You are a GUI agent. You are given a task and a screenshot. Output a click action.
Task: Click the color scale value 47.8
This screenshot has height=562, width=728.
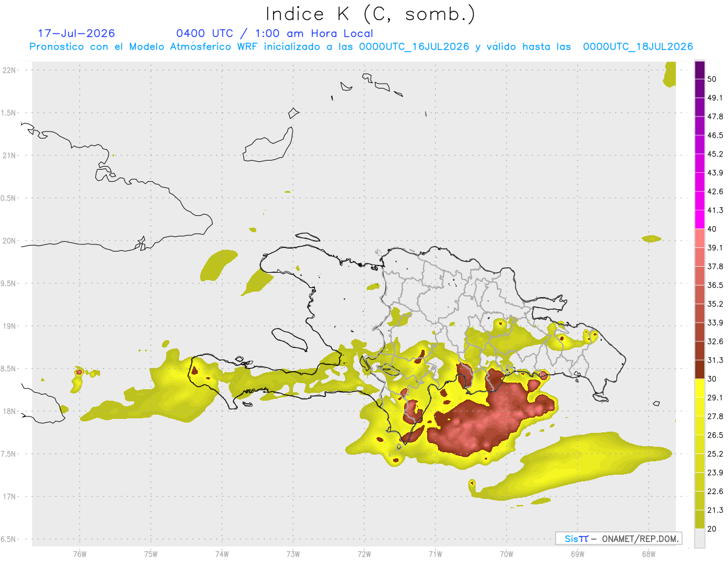(715, 116)
